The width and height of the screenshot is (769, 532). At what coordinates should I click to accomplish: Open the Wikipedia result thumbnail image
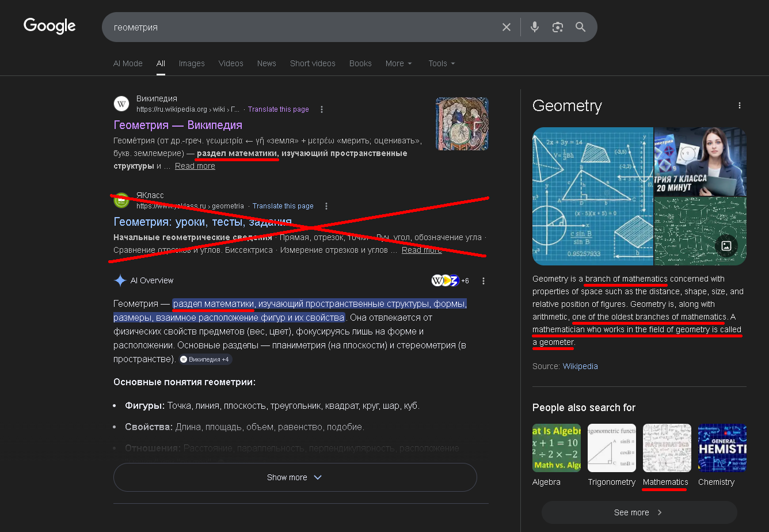[x=462, y=124]
